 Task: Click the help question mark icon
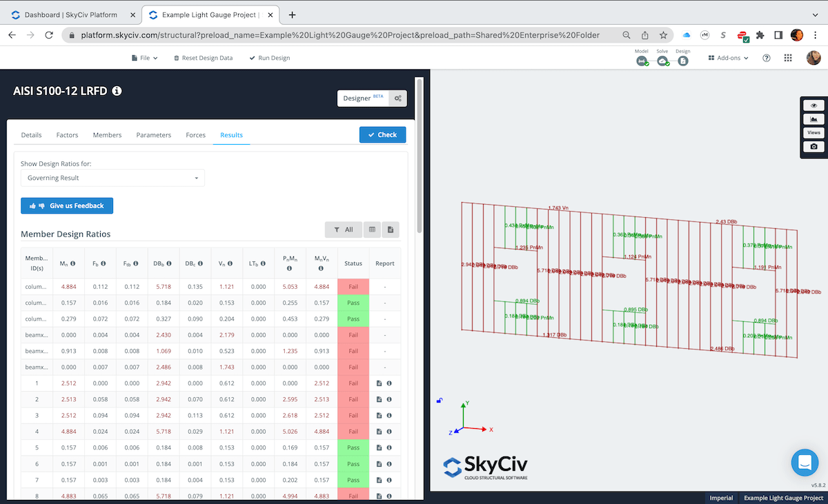[766, 58]
